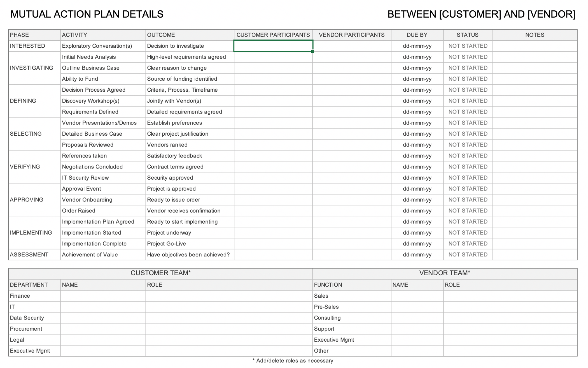Click the DEFINING phase cell
The height and width of the screenshot is (368, 588).
pyautogui.click(x=34, y=101)
